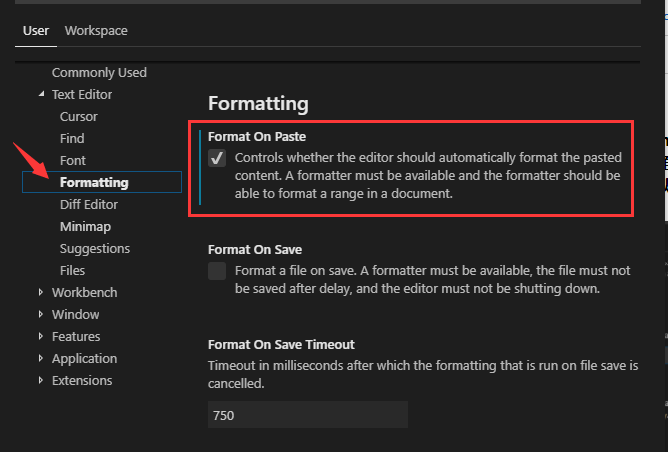Screen dimensions: 668x452
Task: Enable the Format On Save checkbox
Action: tap(217, 271)
